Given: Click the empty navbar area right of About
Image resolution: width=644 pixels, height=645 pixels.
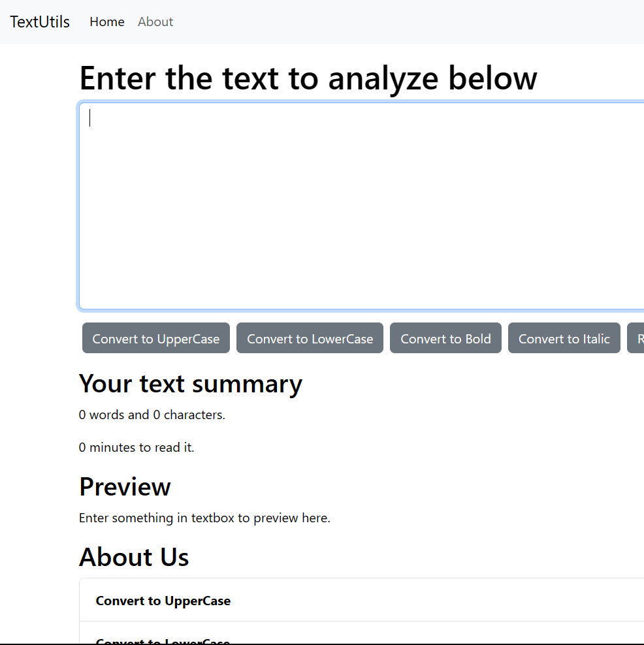Looking at the screenshot, I should [408, 22].
